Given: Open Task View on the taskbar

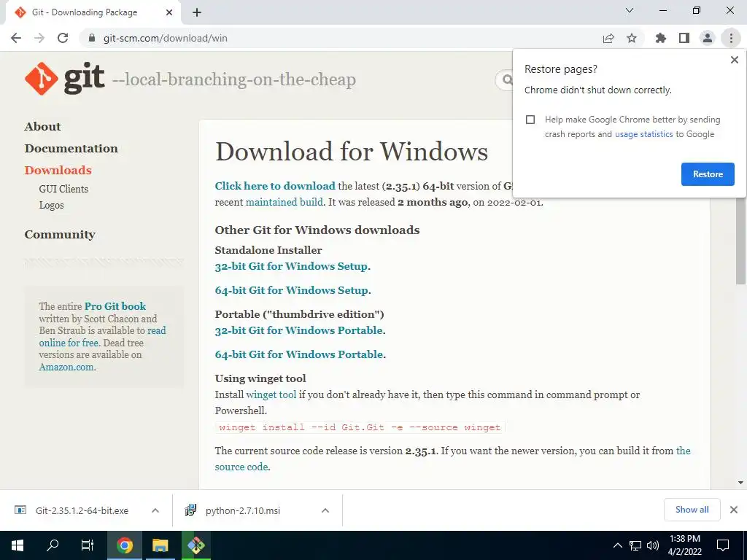Looking at the screenshot, I should (x=88, y=545).
